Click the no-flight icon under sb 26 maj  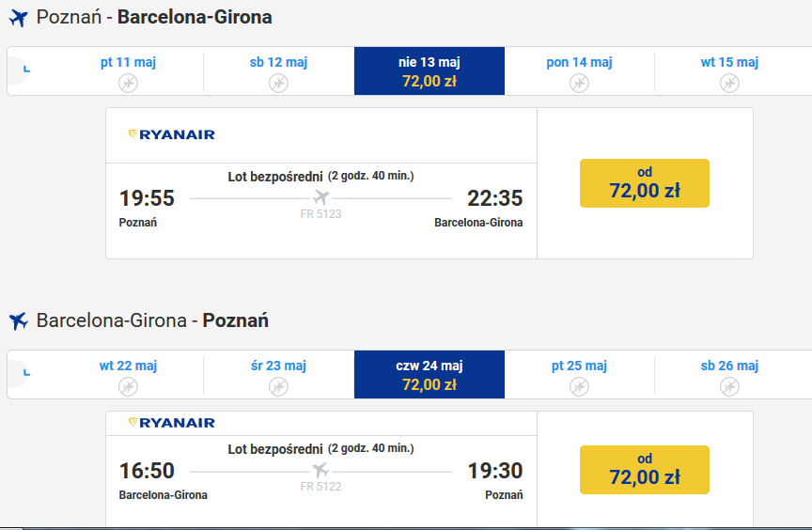729,386
